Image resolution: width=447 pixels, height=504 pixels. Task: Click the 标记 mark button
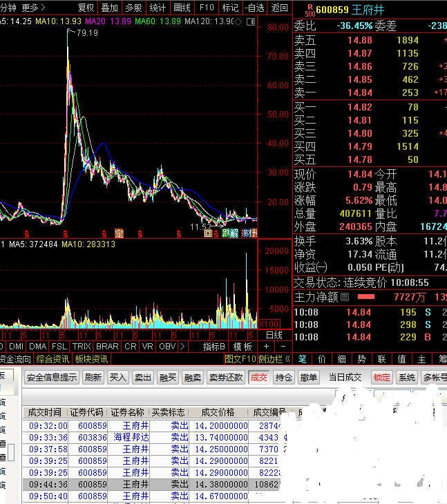[x=231, y=8]
